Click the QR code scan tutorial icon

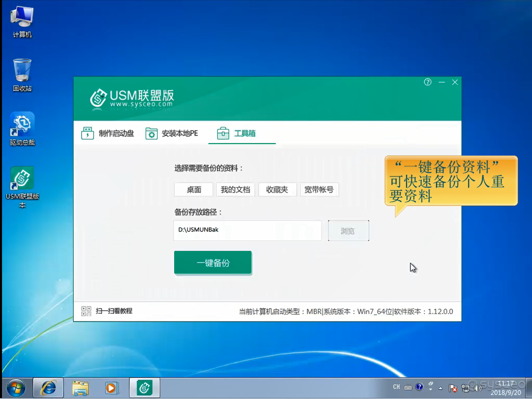86,311
